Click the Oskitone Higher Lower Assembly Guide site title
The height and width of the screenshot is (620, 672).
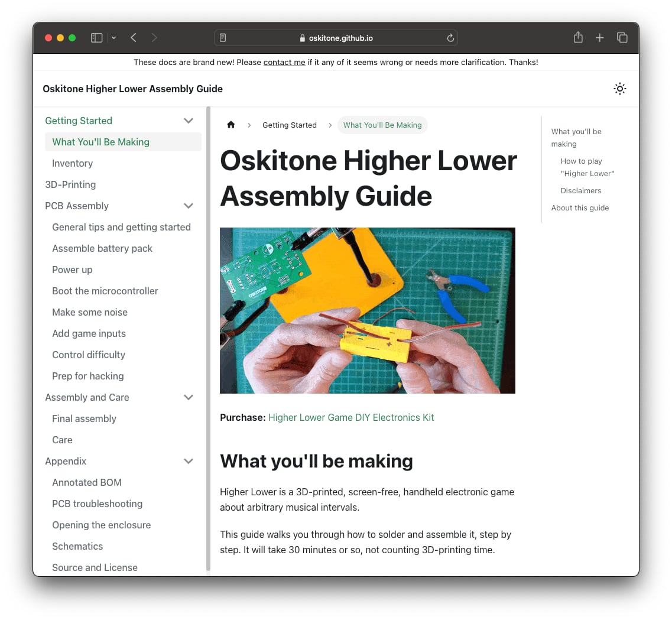[133, 89]
